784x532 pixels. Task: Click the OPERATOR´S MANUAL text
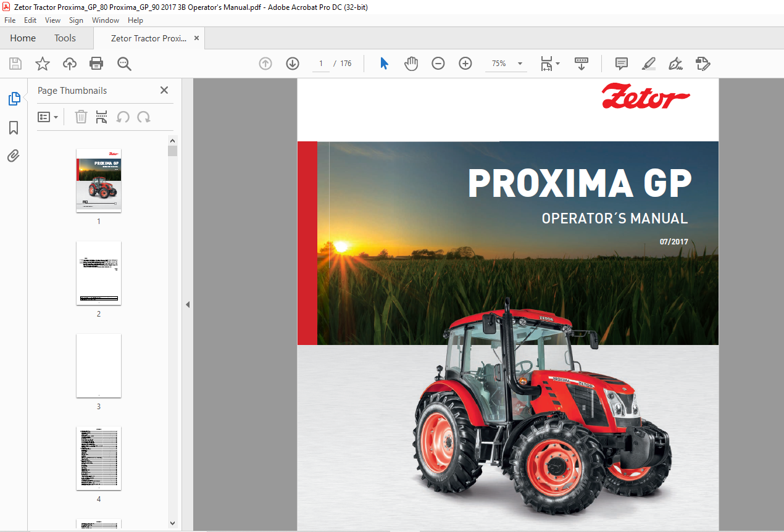(614, 218)
